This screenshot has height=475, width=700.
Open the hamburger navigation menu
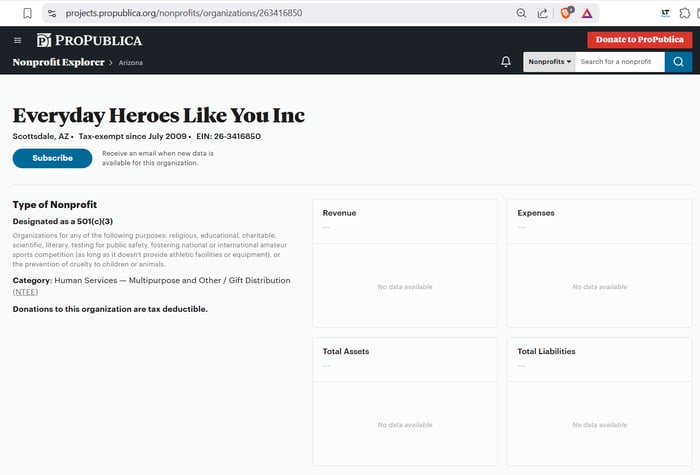click(17, 40)
